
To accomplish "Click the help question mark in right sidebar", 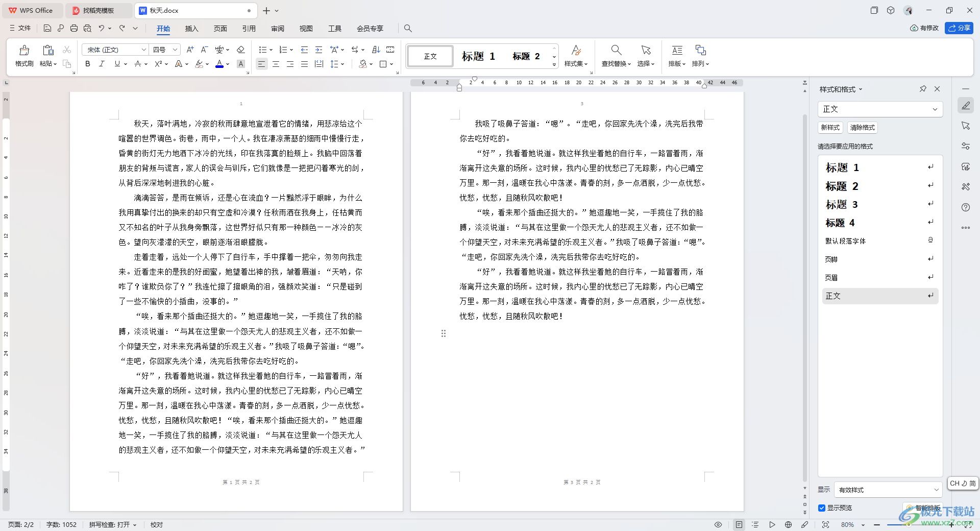I will point(966,207).
